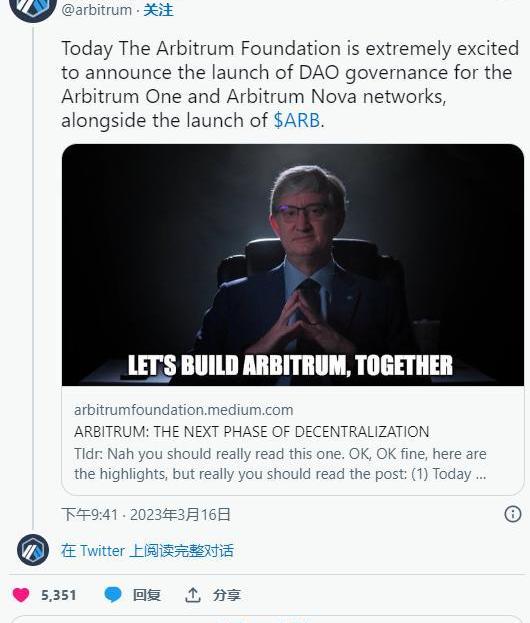Click the Tldr article preview description
Screen dimensions: 530x623
[280, 464]
